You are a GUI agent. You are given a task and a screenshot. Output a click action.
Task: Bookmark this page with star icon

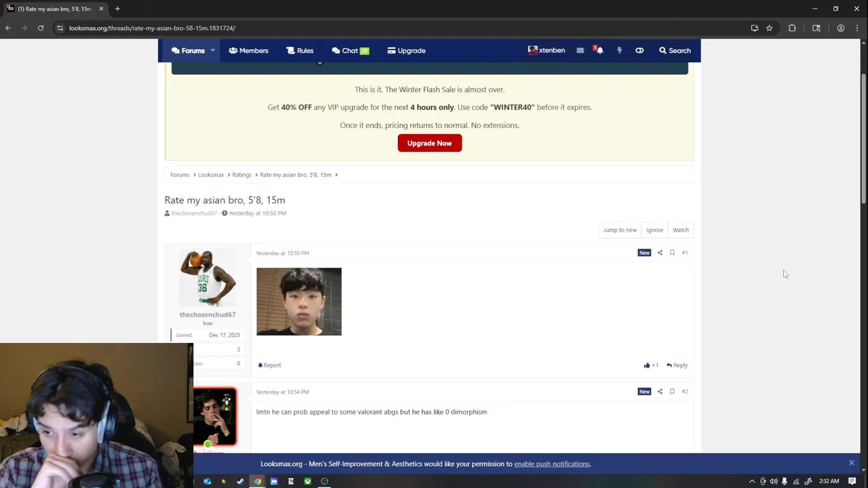pos(769,28)
